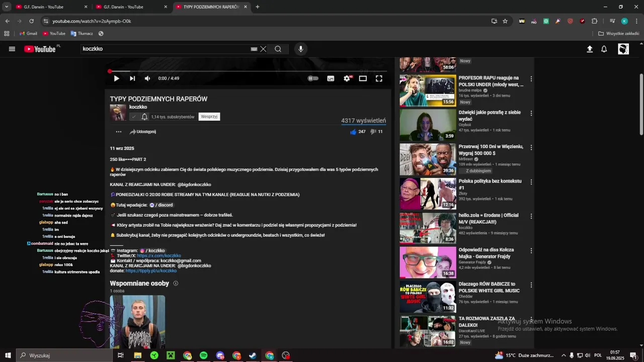644x362 pixels.
Task: Open the Tłumacz bookmark
Action: pyautogui.click(x=82, y=34)
